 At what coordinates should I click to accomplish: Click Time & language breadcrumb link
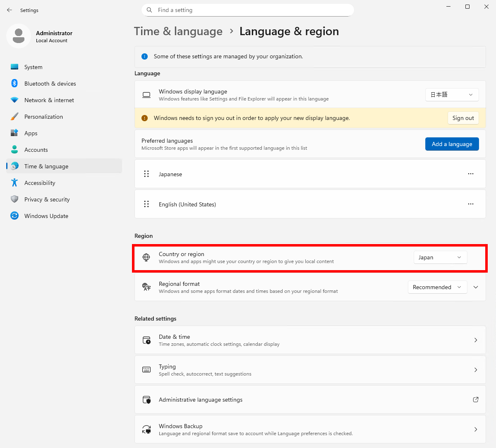178,31
